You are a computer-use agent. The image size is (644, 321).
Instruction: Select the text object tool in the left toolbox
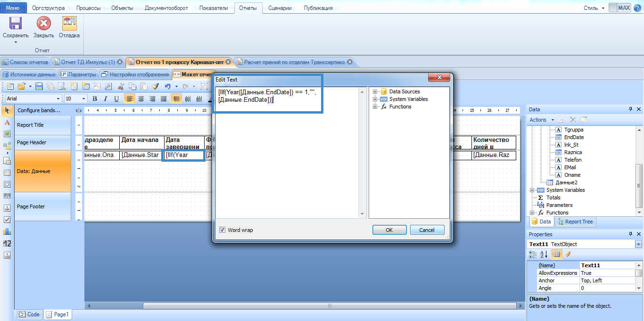pyautogui.click(x=7, y=123)
